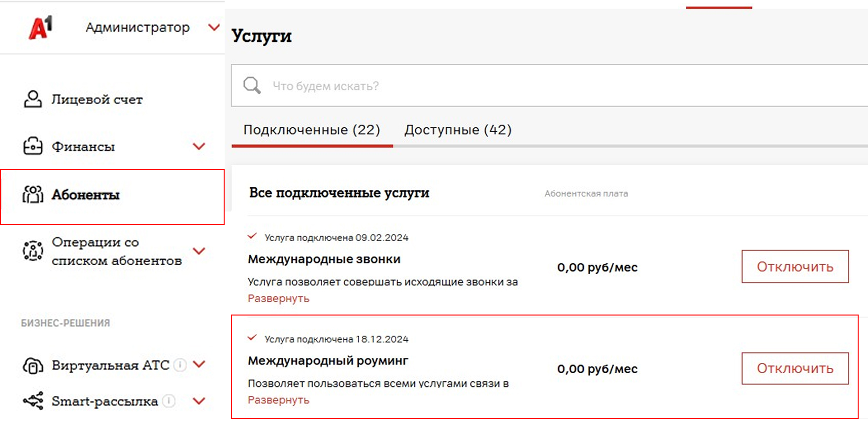Click the Smart-рассылка share icon
868x423 pixels.
(33, 401)
